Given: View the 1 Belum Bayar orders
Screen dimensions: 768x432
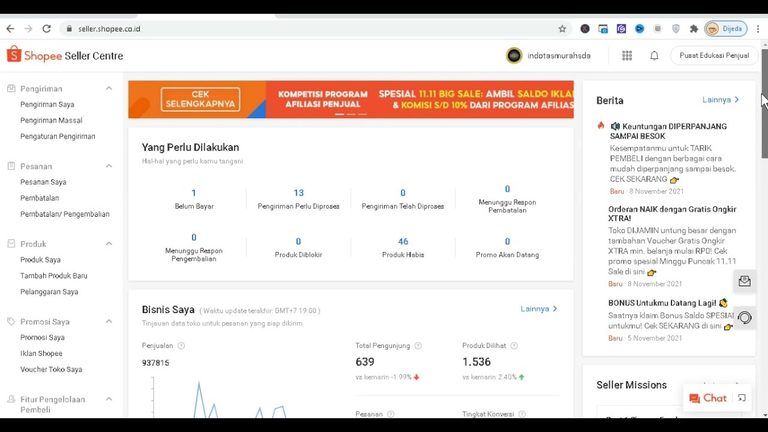Looking at the screenshot, I should (x=194, y=199).
